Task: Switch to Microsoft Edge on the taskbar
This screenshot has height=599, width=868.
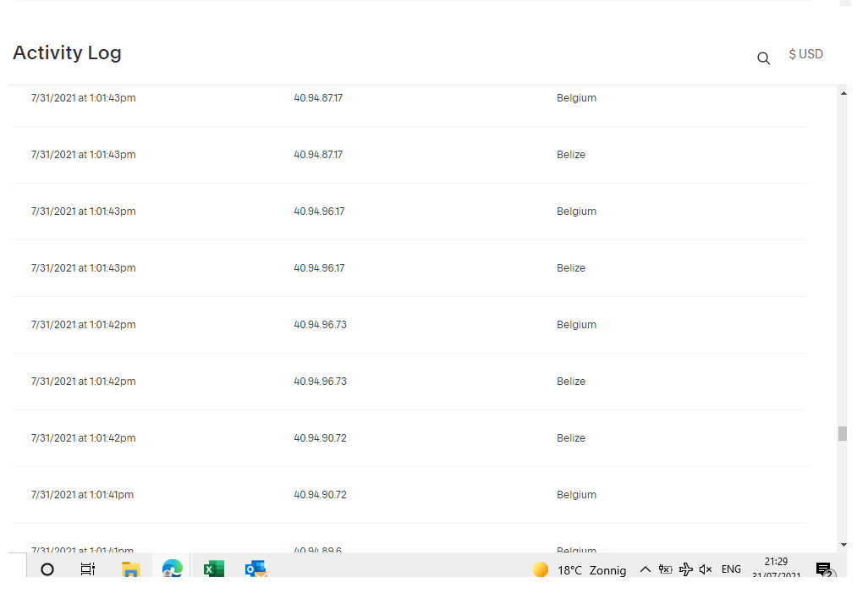Action: pos(172,569)
